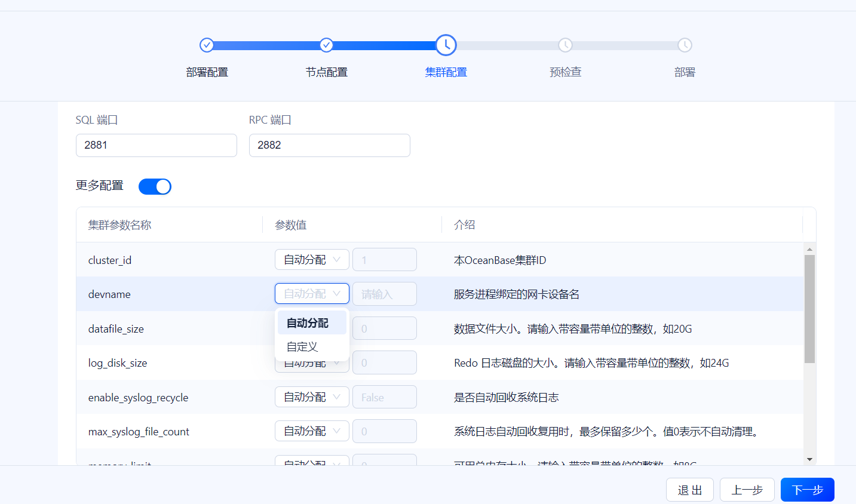
Task: Click the table scrollbar down arrow
Action: pos(809,459)
